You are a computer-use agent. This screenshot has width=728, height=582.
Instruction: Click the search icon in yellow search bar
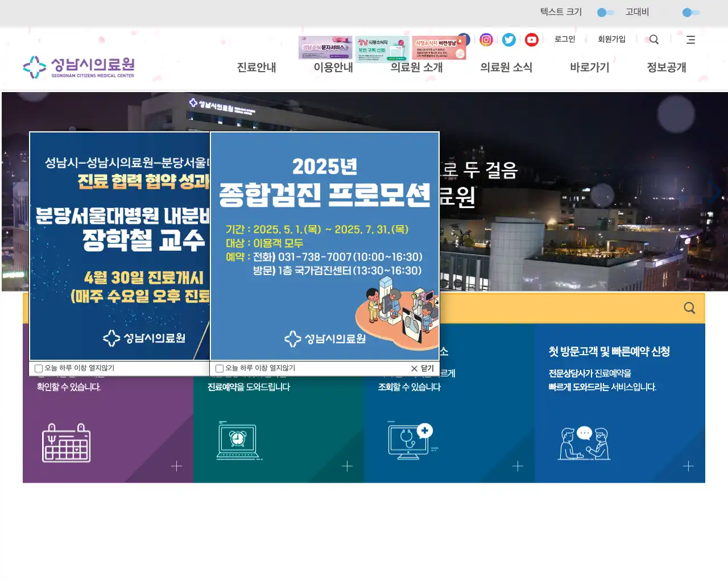pyautogui.click(x=689, y=307)
